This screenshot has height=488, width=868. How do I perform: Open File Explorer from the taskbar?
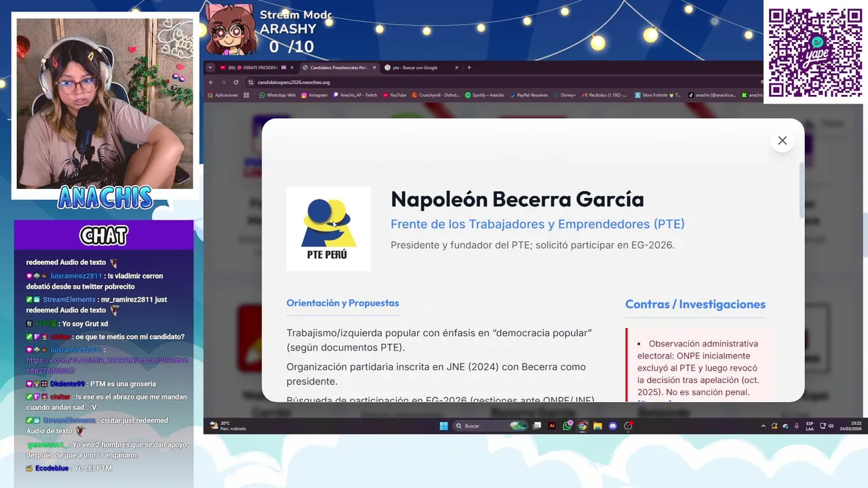(597, 426)
